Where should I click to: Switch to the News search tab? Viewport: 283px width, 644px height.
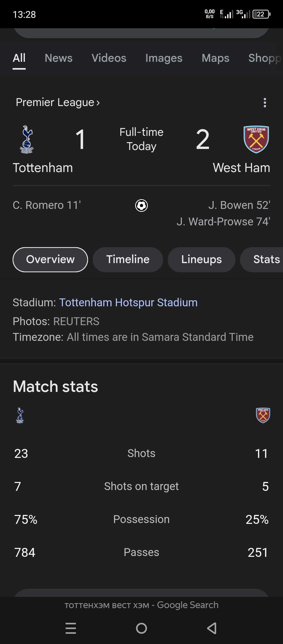click(58, 58)
